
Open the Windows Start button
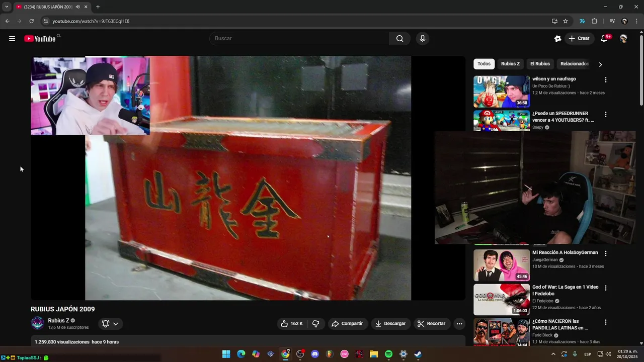(x=226, y=354)
